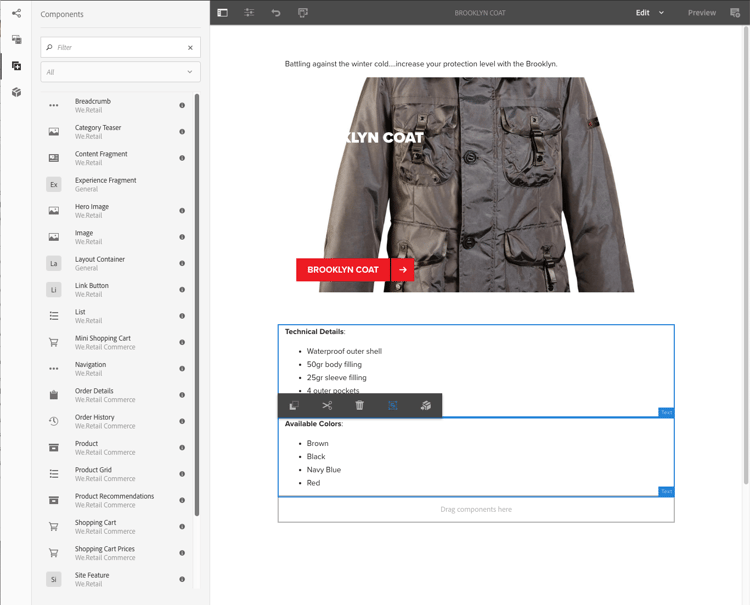
Task: Select the Product component row
Action: point(117,447)
